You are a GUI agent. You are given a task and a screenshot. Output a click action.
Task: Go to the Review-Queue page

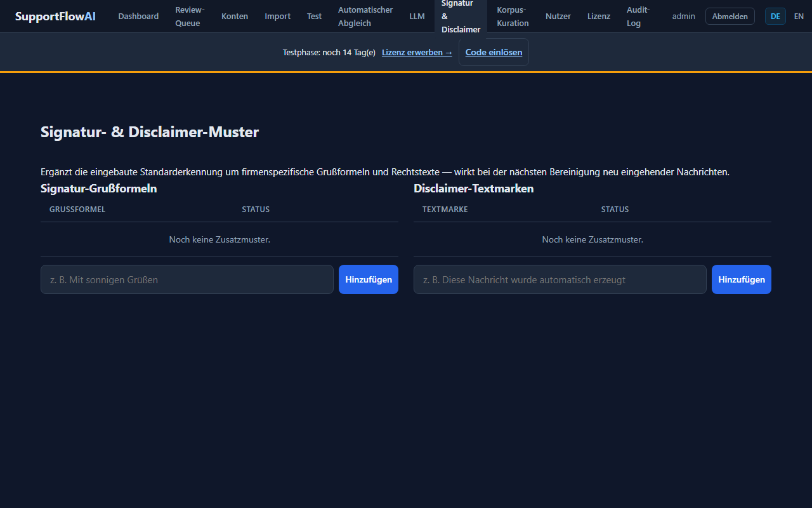(x=190, y=17)
